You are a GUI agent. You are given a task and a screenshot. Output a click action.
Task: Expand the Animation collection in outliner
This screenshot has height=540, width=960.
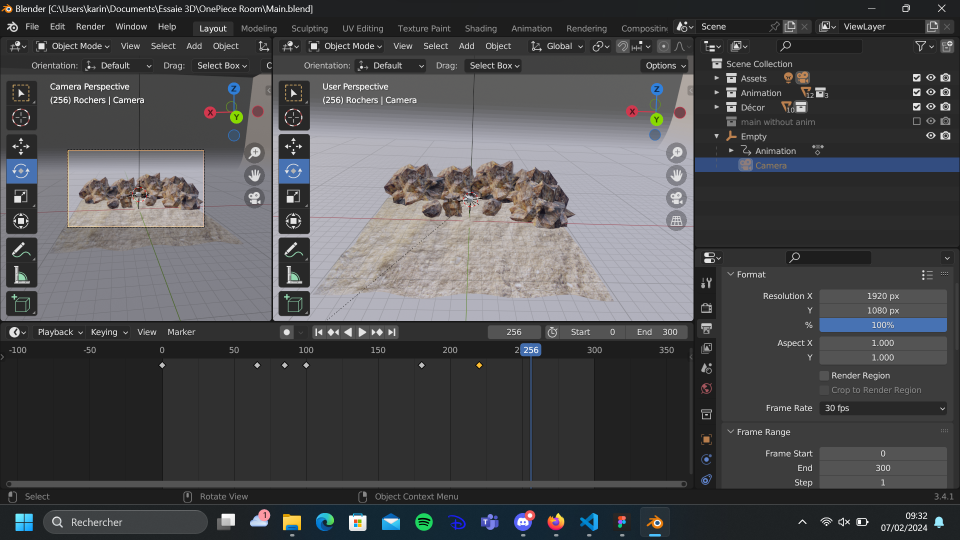717,93
